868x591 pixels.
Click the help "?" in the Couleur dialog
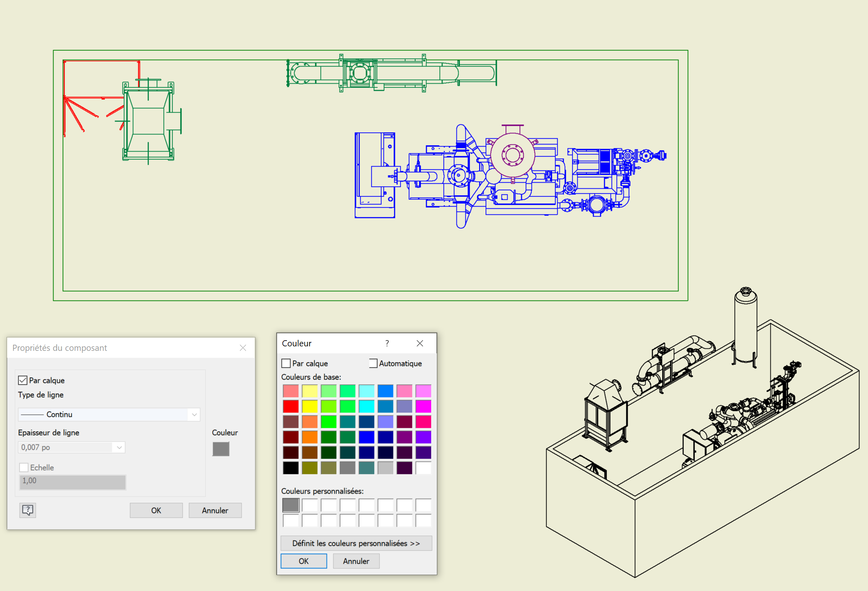tap(387, 343)
